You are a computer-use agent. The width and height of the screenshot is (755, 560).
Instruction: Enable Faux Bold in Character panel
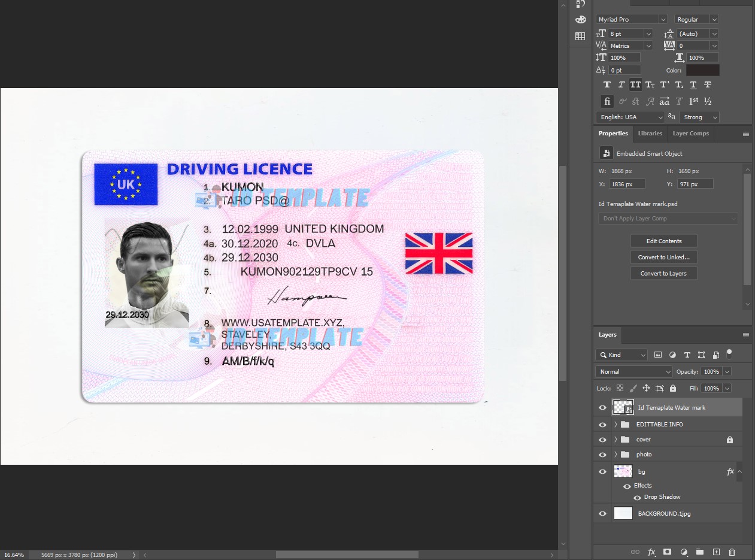(x=607, y=85)
